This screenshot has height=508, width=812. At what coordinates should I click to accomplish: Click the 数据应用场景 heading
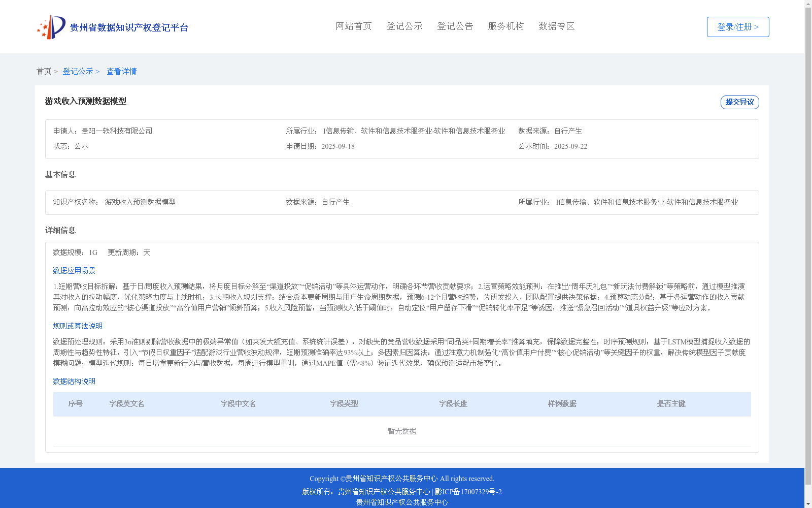[x=74, y=271]
